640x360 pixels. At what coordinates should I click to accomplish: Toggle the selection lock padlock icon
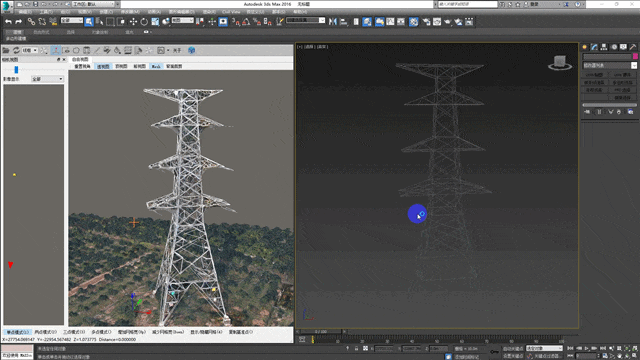tap(356, 349)
